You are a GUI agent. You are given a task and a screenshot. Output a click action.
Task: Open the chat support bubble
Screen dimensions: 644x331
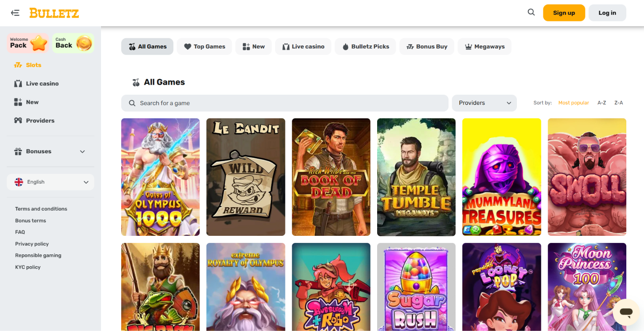(x=626, y=312)
